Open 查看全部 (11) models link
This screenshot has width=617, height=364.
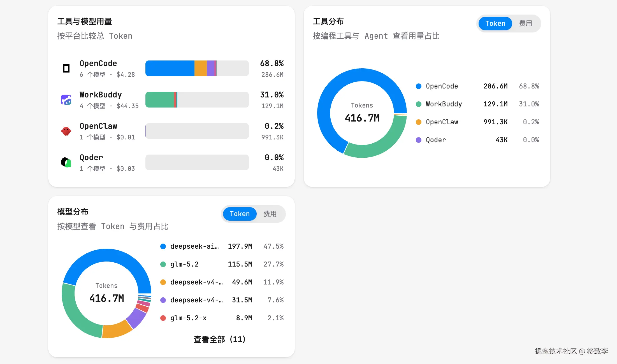[x=219, y=339]
